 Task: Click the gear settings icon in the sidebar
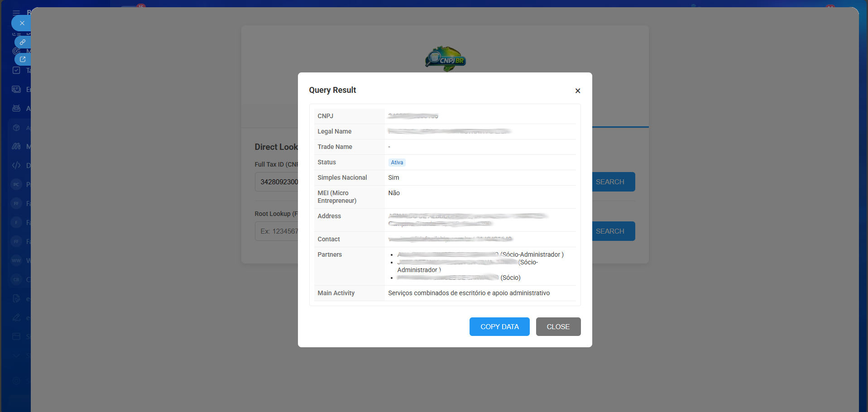[x=16, y=381]
